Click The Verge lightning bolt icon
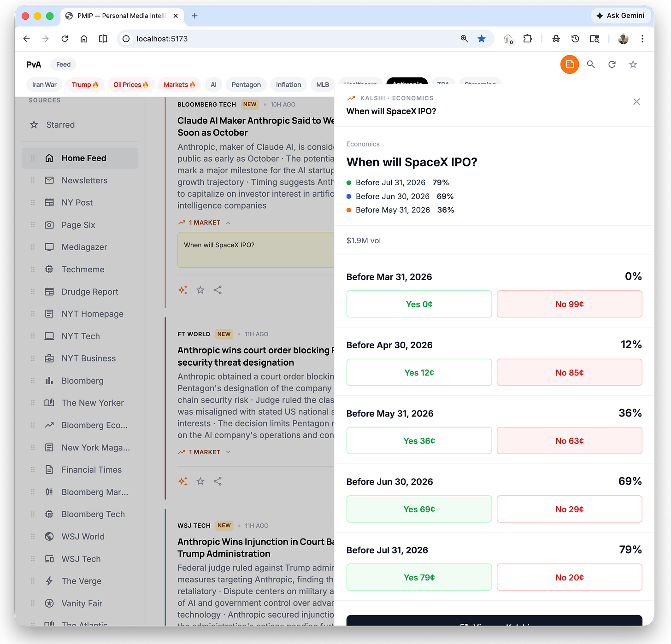671x644 pixels. (x=49, y=581)
